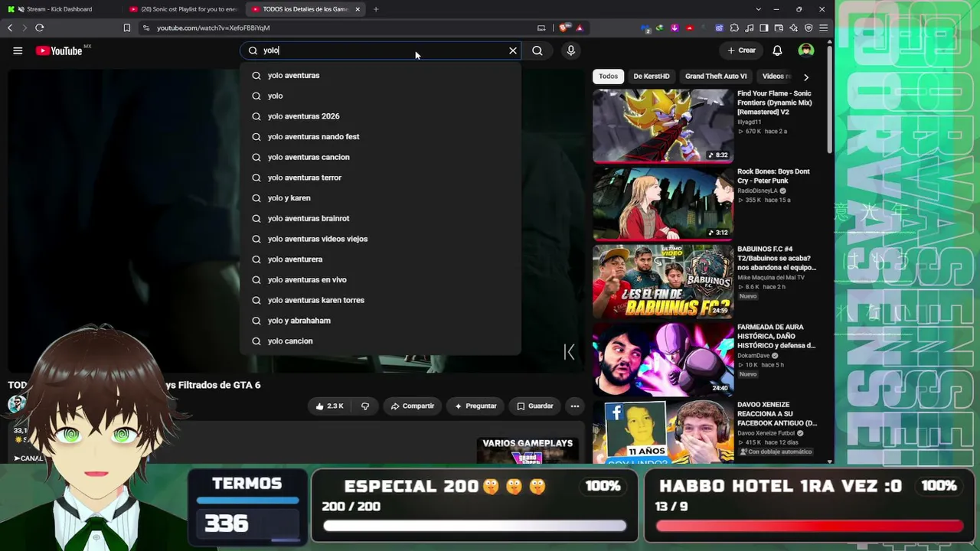Image resolution: width=980 pixels, height=551 pixels.
Task: Pick the plain "yolo" suggestion
Action: [380, 96]
